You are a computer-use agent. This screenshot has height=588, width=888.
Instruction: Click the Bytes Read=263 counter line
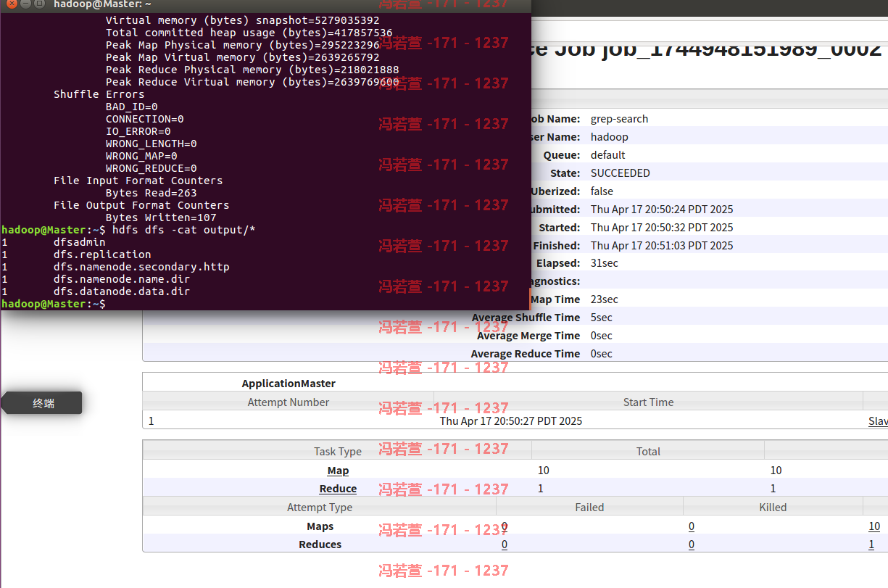click(151, 193)
